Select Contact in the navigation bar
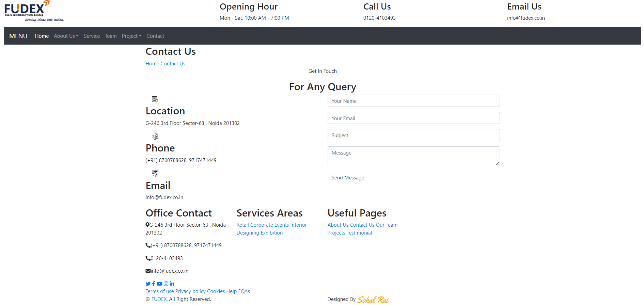Screen dimensions: 644x305 click(x=155, y=36)
